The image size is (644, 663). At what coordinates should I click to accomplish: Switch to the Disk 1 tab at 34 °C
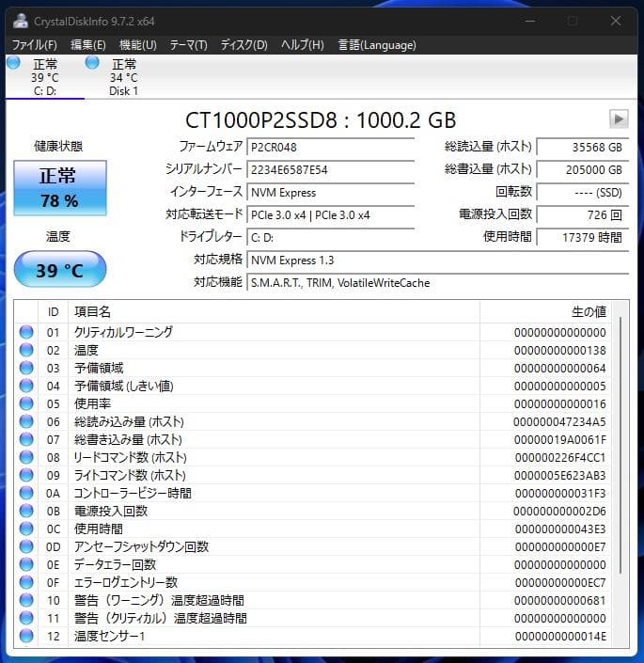[x=123, y=77]
